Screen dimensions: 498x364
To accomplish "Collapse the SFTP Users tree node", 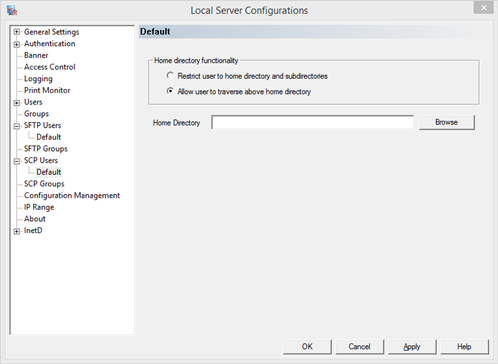I will coord(17,126).
